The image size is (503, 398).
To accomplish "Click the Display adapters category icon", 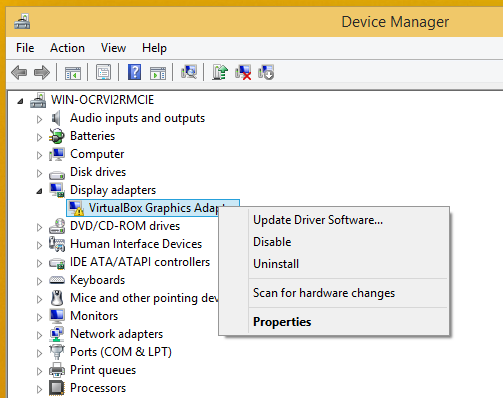I will (57, 190).
